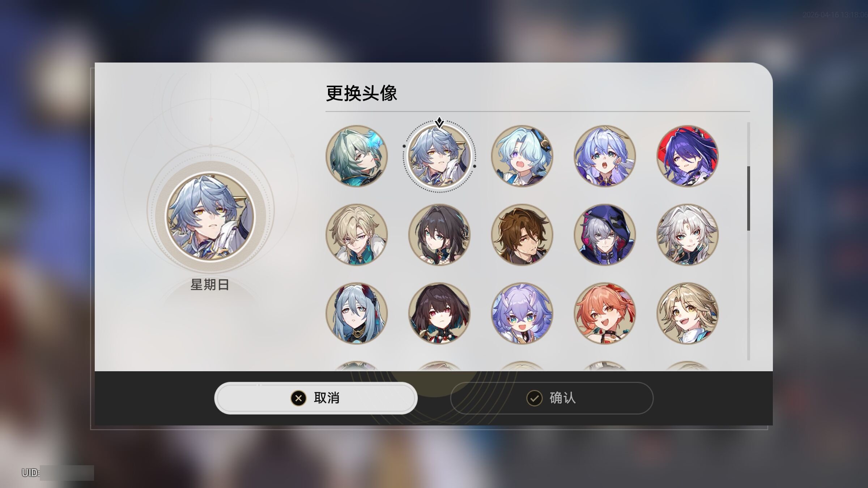Screen dimensions: 868x488
Task: Pick the brown-haired man avatar
Action: [x=522, y=235]
